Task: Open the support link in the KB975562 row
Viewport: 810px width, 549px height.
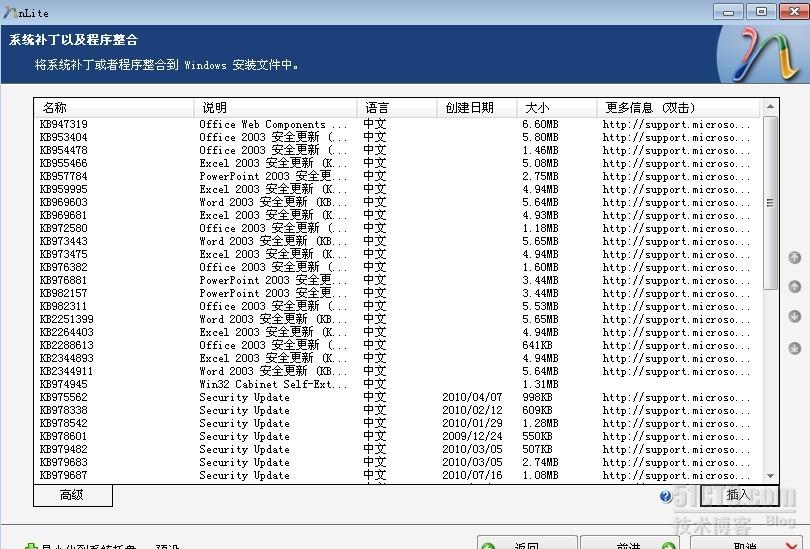Action: pos(676,398)
